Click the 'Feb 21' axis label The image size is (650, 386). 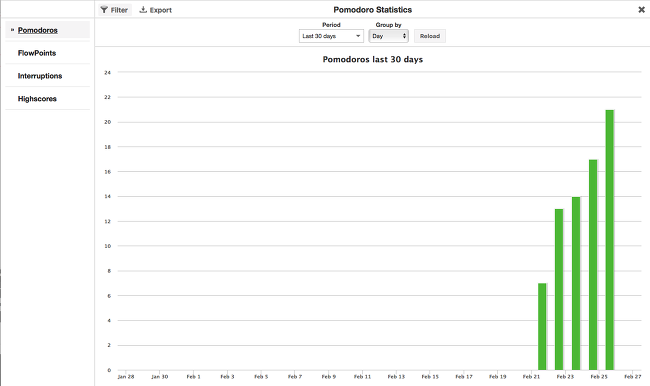pyautogui.click(x=531, y=376)
